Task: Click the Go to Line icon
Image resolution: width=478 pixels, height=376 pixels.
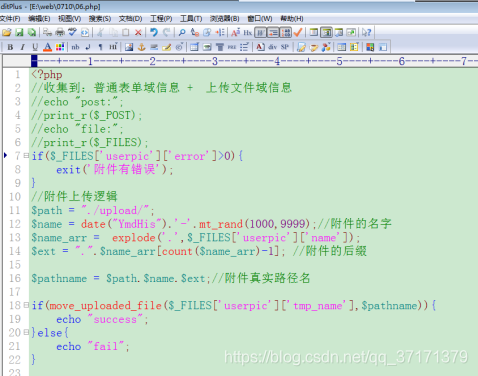Action: point(220,32)
